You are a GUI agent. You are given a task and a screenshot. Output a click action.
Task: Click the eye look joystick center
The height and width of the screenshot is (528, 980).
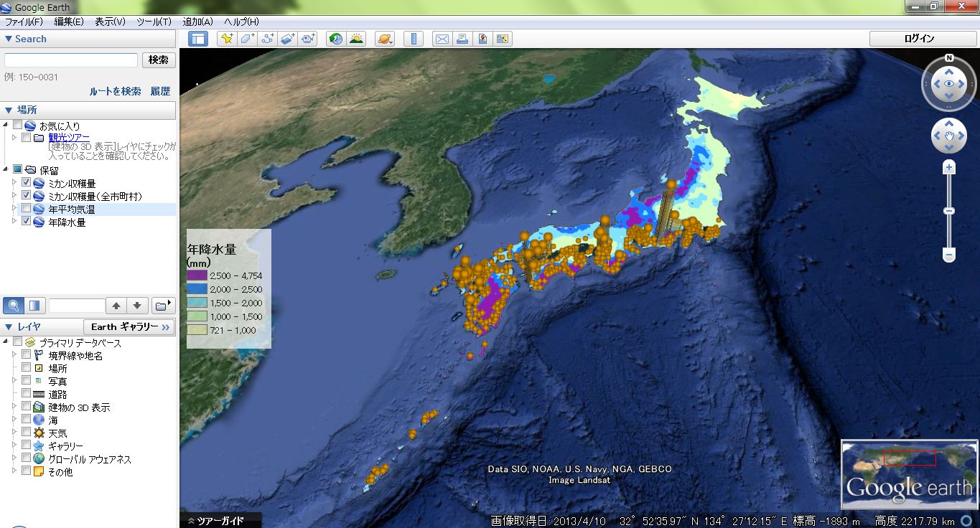[x=949, y=84]
